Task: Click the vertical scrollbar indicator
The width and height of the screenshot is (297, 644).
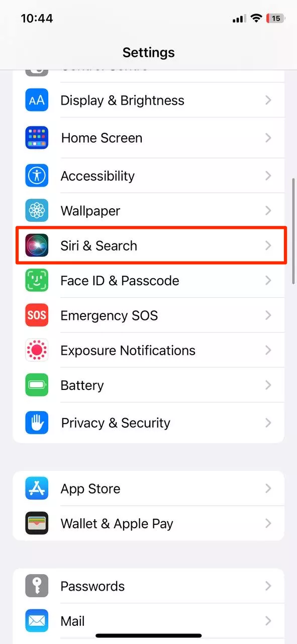Action: coord(293,232)
